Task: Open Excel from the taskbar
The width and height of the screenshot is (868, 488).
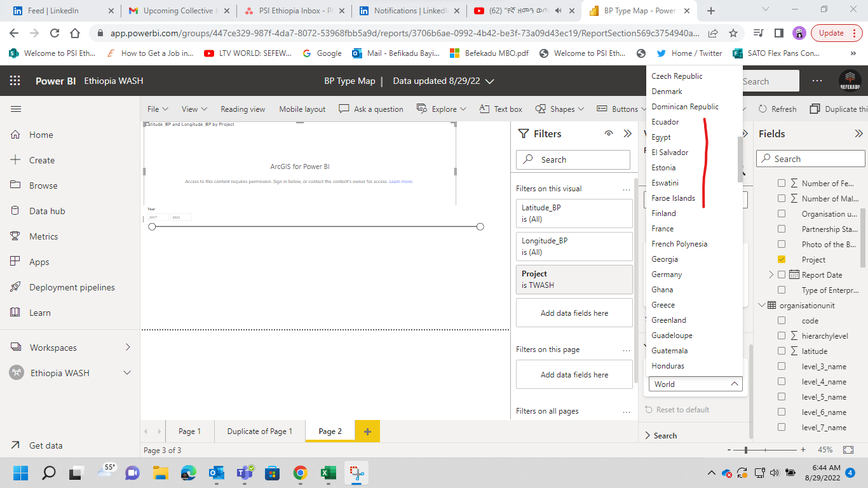Action: 328,473
